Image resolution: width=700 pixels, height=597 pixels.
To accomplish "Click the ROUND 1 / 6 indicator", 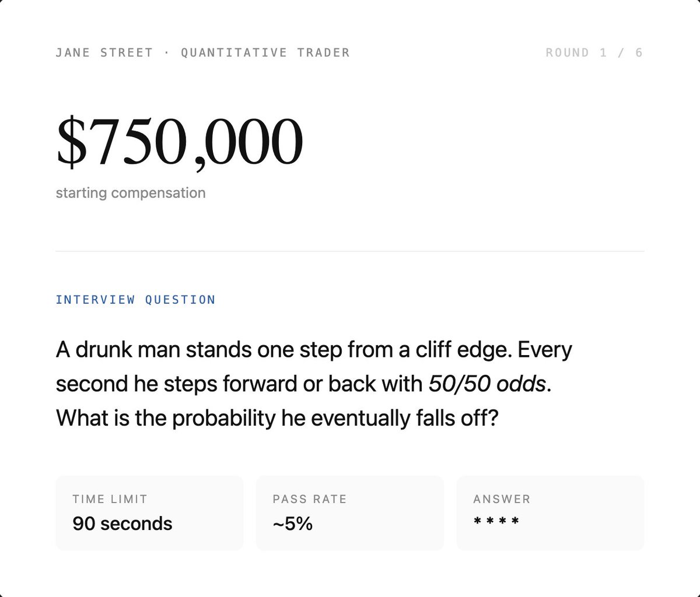I will click(594, 52).
